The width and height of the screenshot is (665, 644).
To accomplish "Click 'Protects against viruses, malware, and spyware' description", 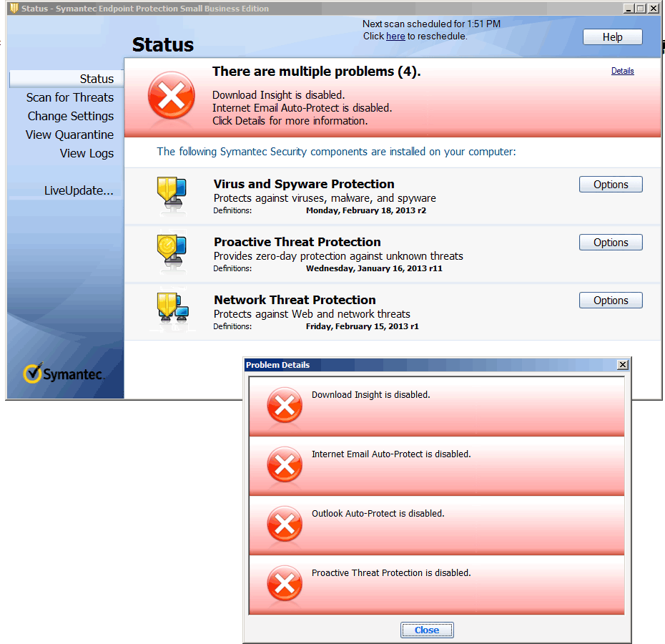I will tap(325, 198).
